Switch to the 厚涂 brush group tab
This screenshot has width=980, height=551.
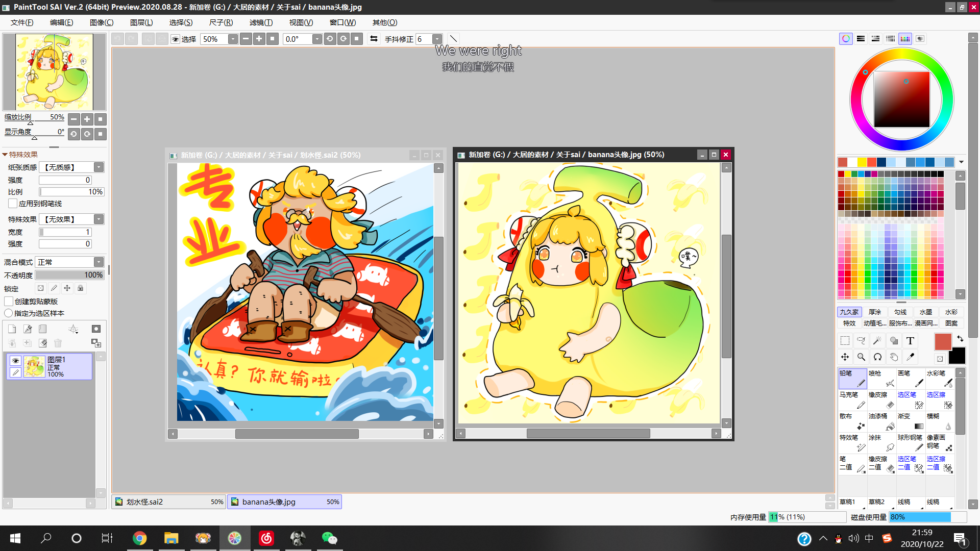click(x=875, y=312)
